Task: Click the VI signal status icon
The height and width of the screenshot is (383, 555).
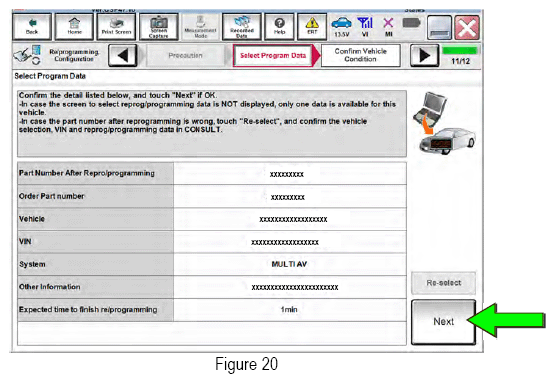Action: coord(365,27)
